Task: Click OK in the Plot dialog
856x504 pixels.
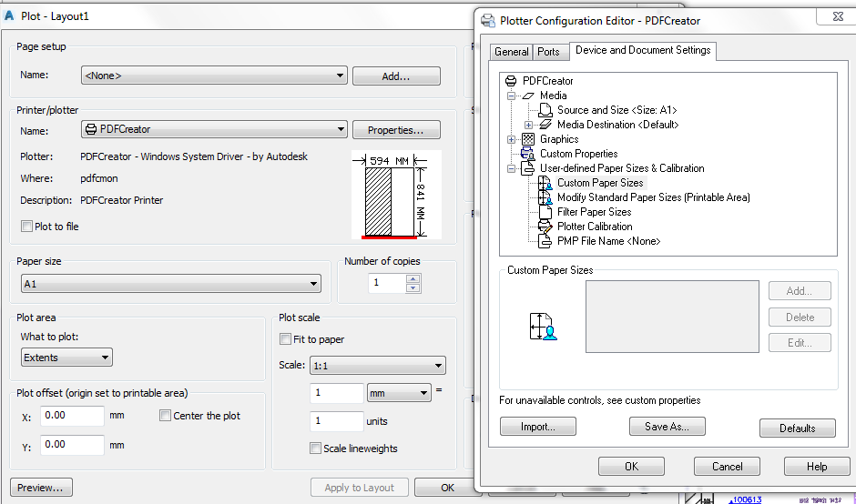Action: (x=446, y=488)
